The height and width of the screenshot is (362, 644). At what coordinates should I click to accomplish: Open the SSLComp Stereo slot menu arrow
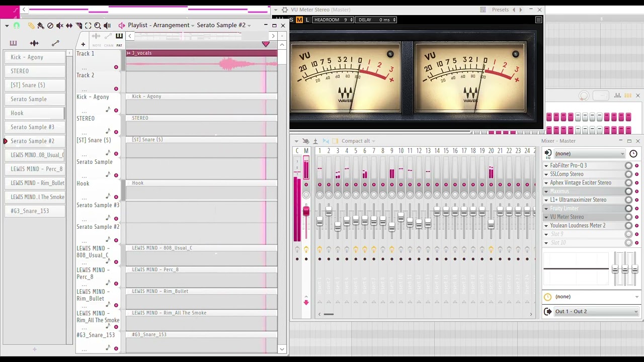546,174
